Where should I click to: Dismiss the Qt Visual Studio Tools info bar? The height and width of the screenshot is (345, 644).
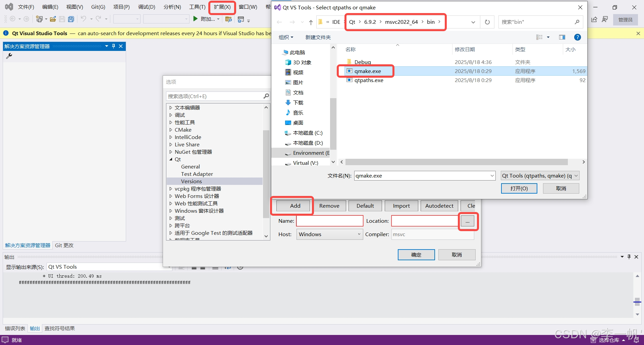tap(638, 33)
